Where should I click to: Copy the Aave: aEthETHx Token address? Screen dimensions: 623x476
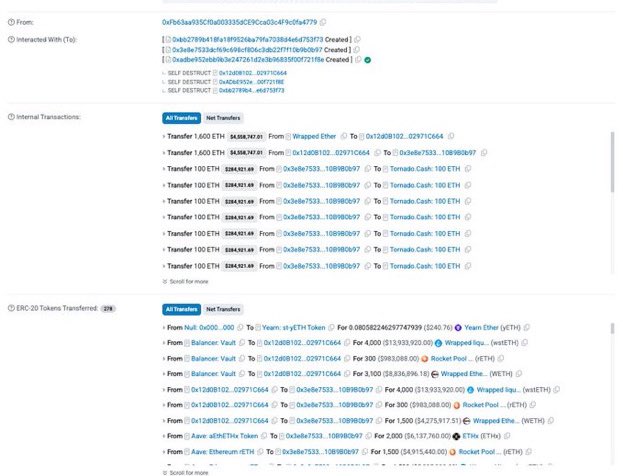(x=264, y=436)
